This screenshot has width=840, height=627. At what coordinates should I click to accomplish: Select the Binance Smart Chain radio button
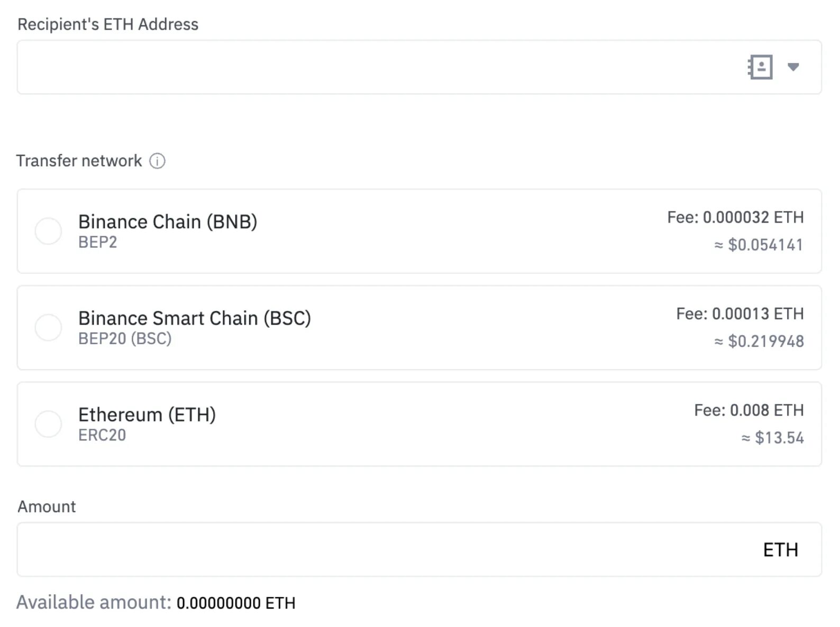[x=48, y=328]
